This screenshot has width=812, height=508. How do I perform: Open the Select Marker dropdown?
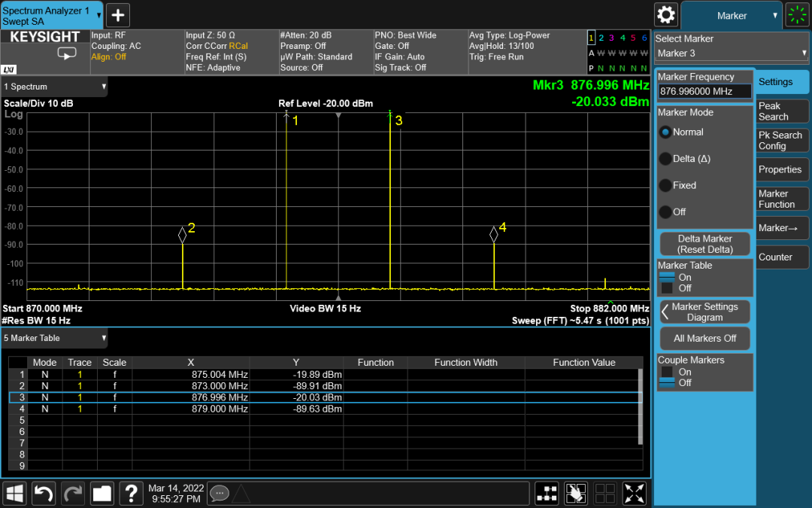point(732,53)
